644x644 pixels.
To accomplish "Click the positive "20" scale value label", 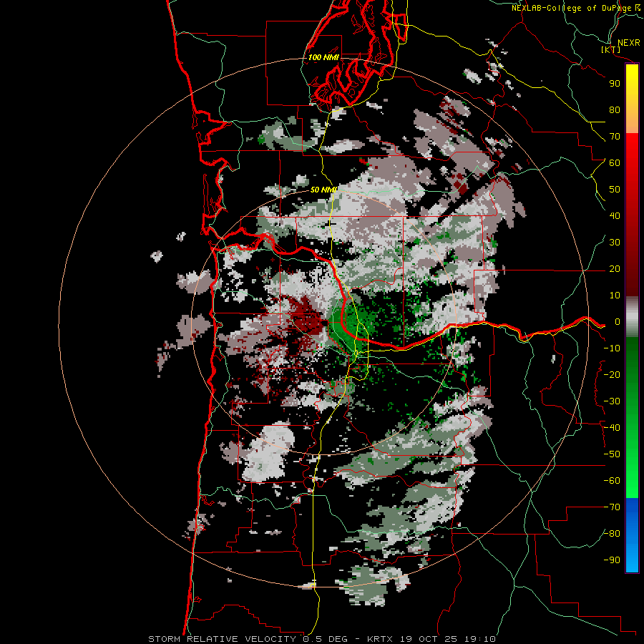I will click(x=615, y=268).
